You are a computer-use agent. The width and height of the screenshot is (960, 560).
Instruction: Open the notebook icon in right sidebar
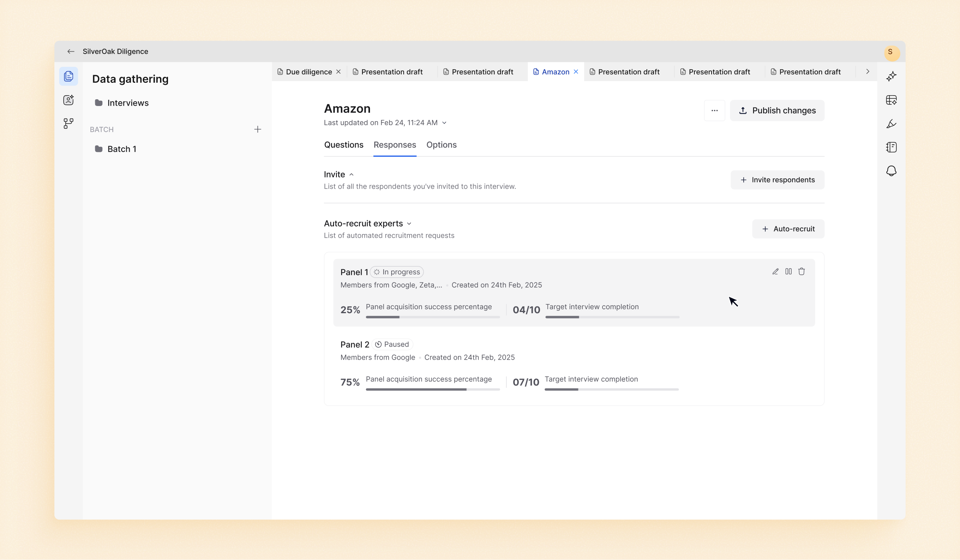[891, 147]
